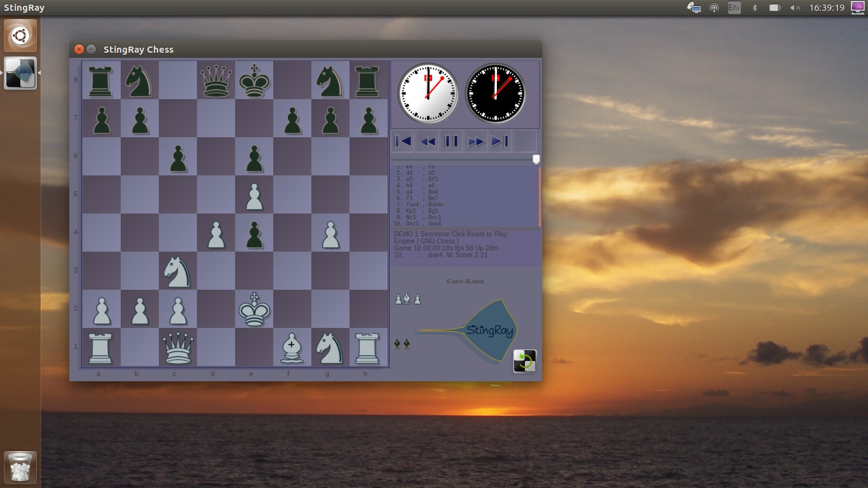Select the black rook on h8

[x=369, y=80]
